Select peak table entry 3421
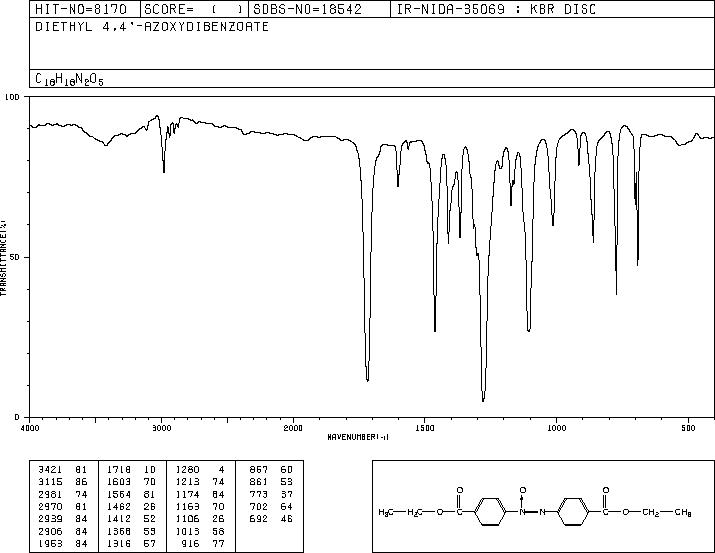 50,470
